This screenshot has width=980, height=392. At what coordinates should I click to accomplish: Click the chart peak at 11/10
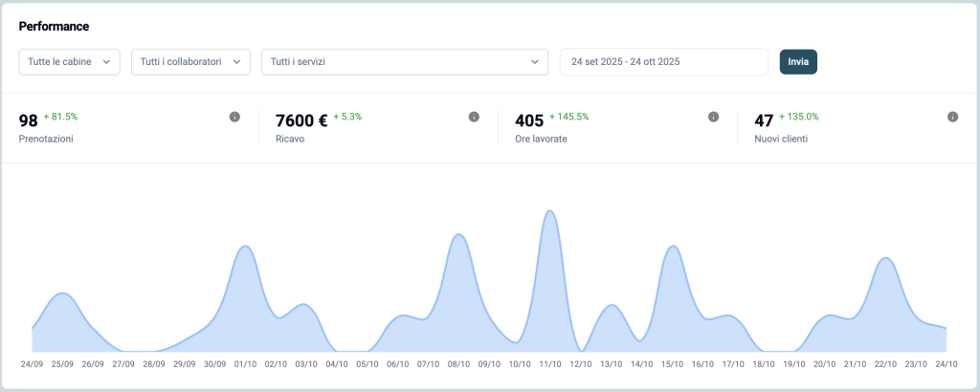549,212
